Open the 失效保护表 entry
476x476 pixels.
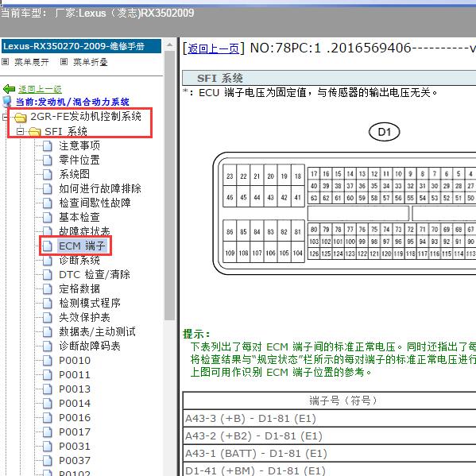click(x=84, y=317)
